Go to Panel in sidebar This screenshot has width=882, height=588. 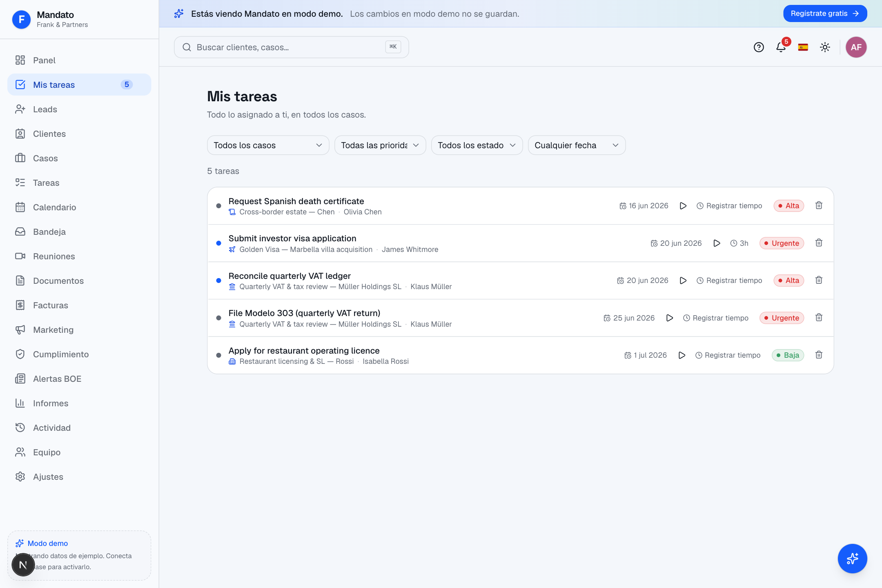click(79, 60)
